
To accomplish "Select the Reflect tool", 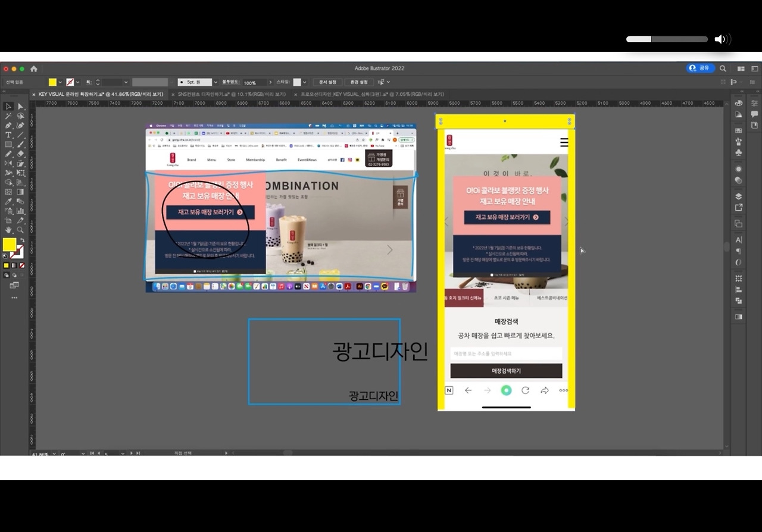I will coord(8,164).
